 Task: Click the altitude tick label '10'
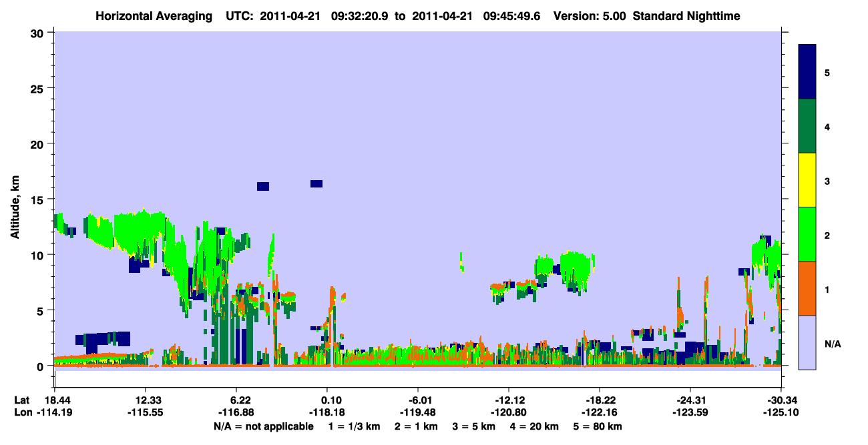39,255
